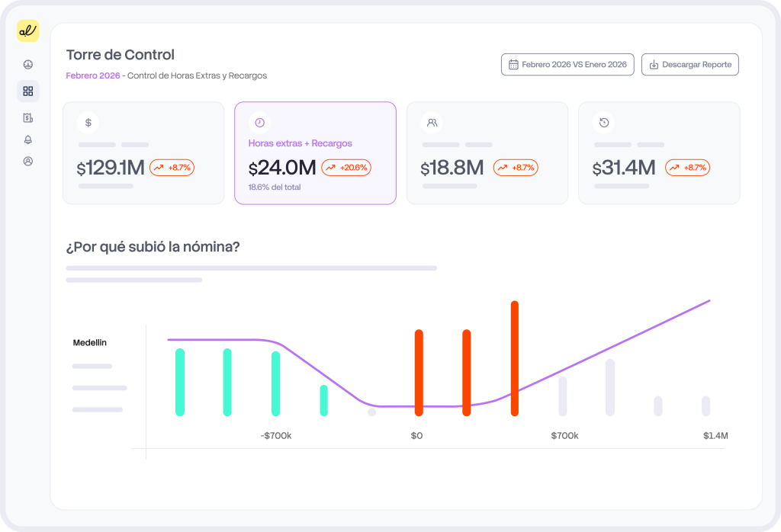Select the $129.1M summary card

pyautogui.click(x=143, y=153)
